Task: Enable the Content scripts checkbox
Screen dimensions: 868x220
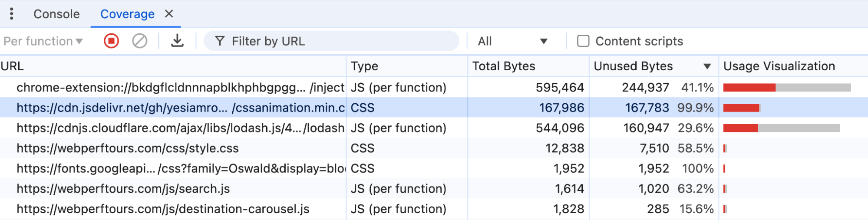Action: [583, 41]
